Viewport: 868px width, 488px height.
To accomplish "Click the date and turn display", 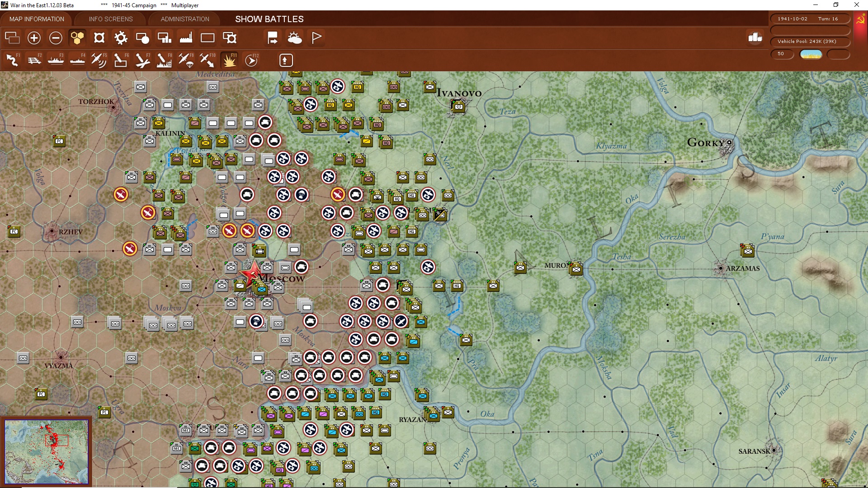I will coord(810,19).
